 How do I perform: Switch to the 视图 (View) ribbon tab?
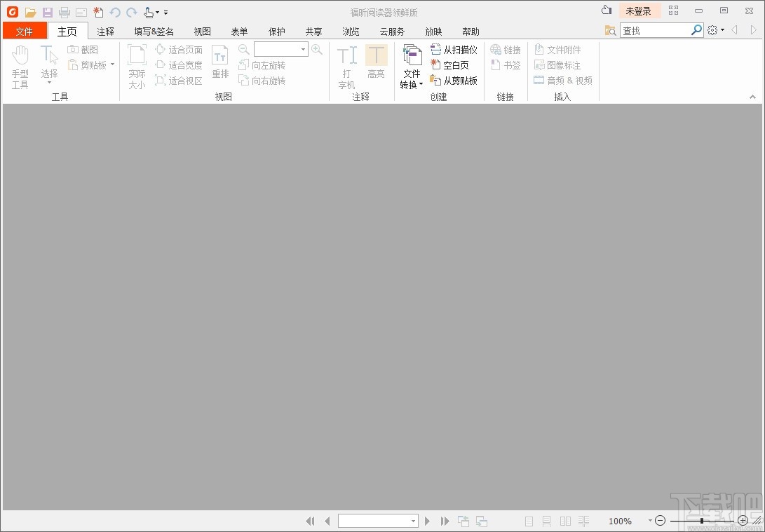(202, 31)
